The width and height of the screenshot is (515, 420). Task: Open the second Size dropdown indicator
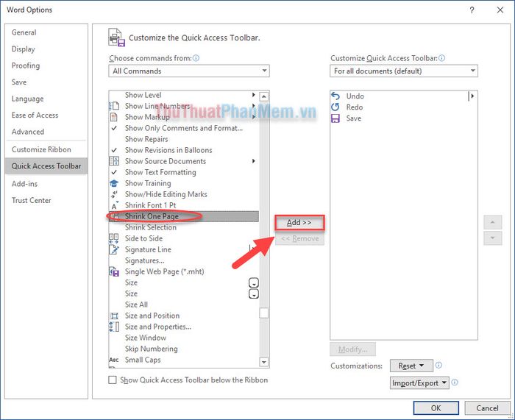(254, 294)
